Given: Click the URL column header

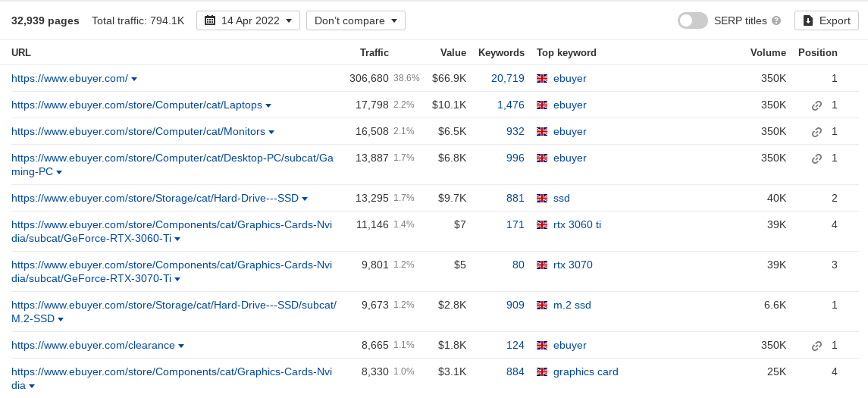Looking at the screenshot, I should click(21, 52).
